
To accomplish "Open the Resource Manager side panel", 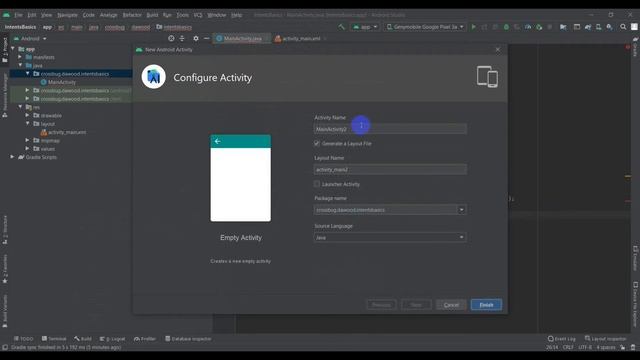I will [5, 96].
